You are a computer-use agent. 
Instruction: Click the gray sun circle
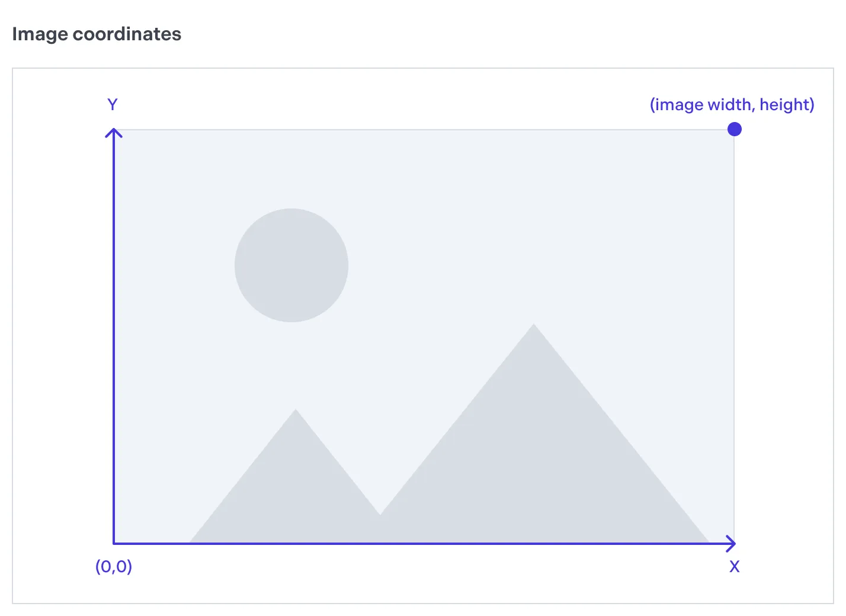[x=291, y=265]
